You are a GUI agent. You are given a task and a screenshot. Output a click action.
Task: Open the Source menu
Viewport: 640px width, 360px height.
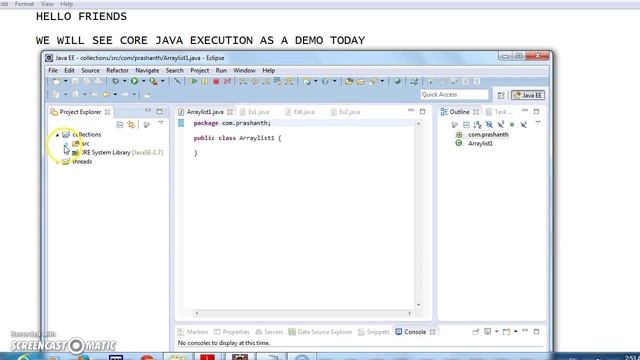pos(90,70)
